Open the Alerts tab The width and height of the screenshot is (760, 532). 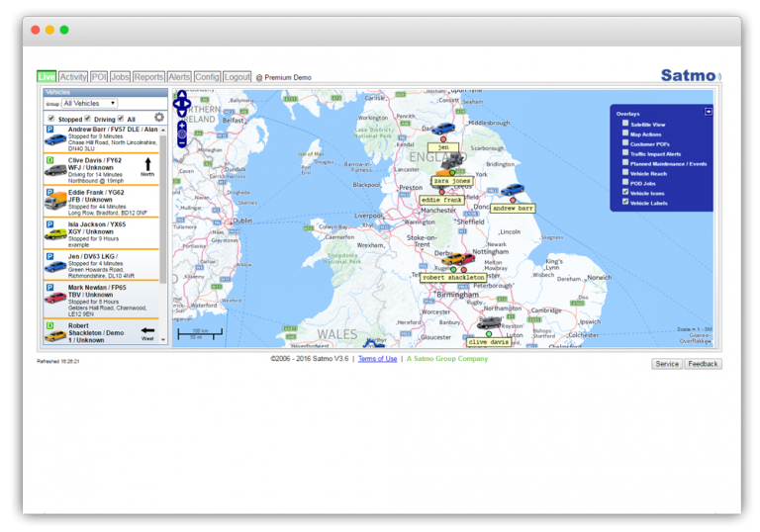[179, 76]
